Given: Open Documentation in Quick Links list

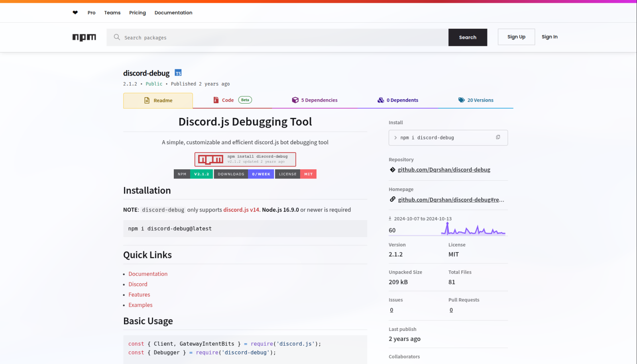Looking at the screenshot, I should [148, 274].
